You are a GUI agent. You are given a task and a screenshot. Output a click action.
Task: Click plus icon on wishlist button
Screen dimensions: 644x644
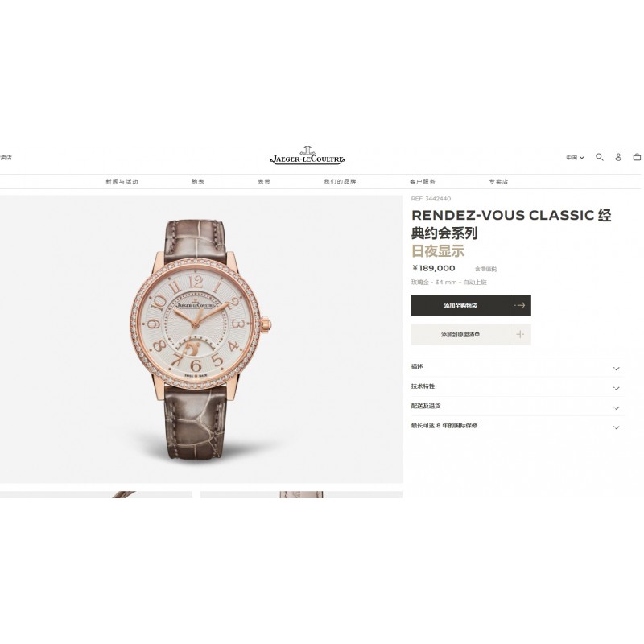[x=520, y=334]
